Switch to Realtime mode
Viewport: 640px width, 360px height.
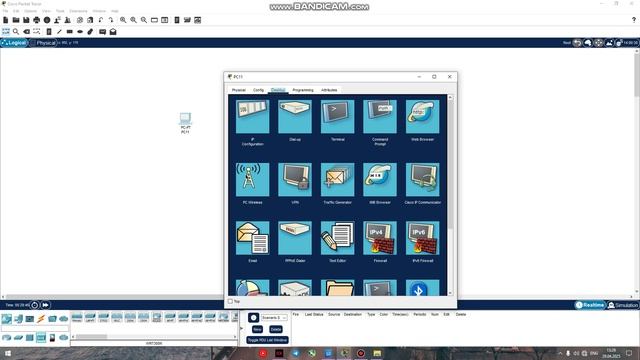590,305
